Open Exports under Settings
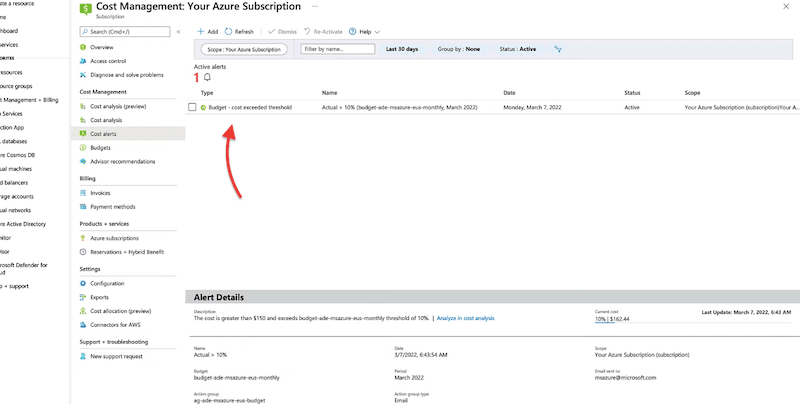Viewport: 800px width, 404px height. click(99, 297)
